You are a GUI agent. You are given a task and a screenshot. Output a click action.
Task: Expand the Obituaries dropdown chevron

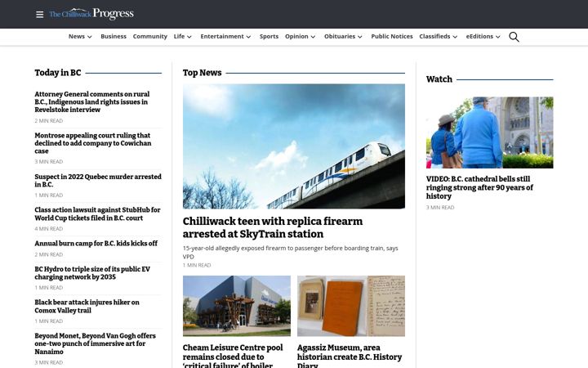[x=359, y=37]
